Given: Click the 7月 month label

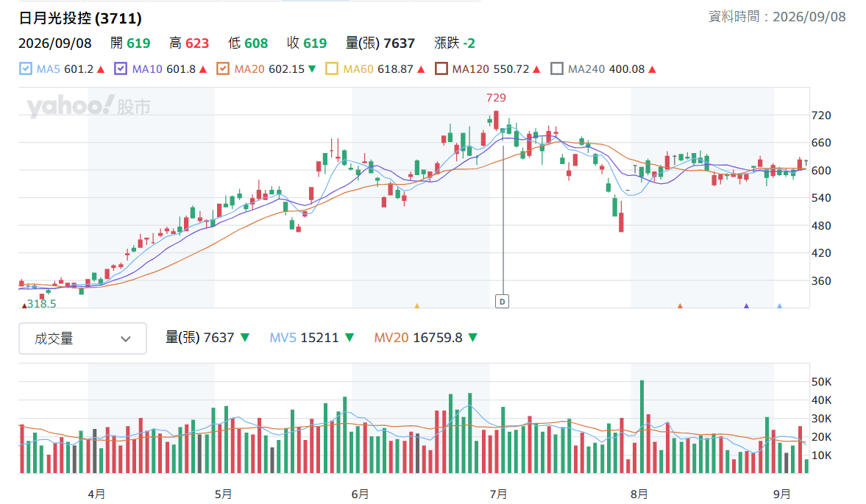Looking at the screenshot, I should [498, 494].
